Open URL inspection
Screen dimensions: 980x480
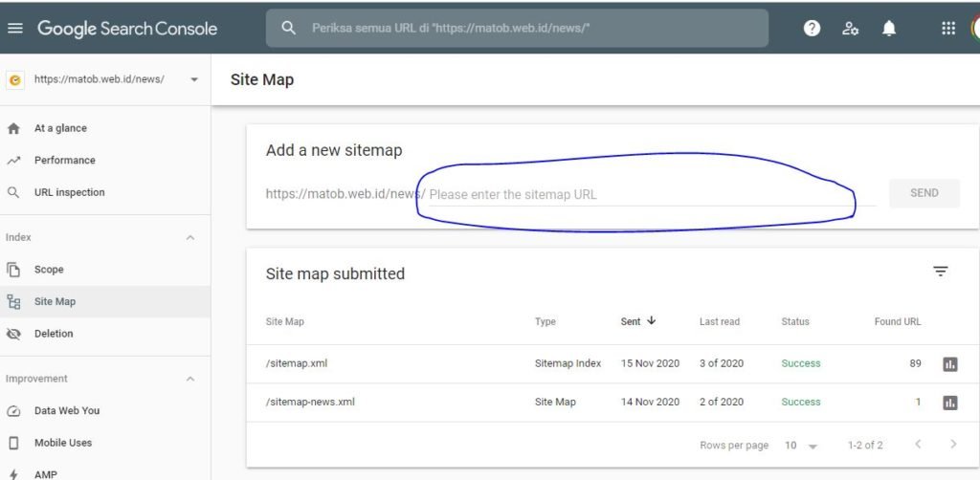pyautogui.click(x=69, y=192)
